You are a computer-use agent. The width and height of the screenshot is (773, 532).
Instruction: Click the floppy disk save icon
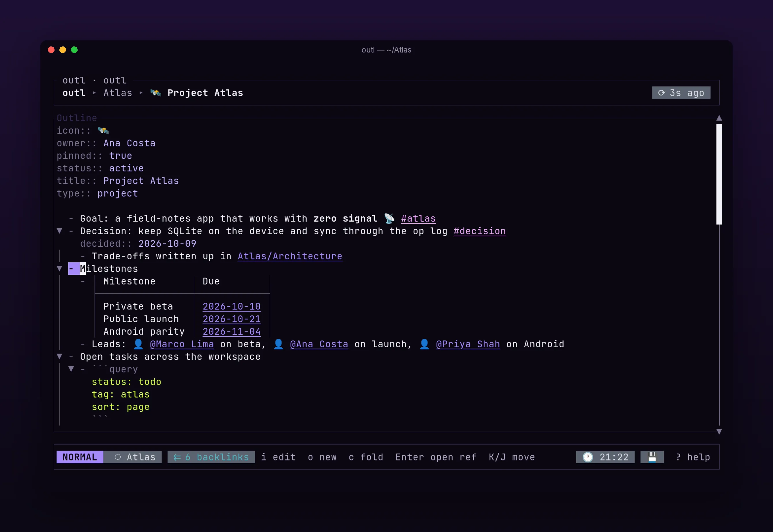click(x=652, y=457)
